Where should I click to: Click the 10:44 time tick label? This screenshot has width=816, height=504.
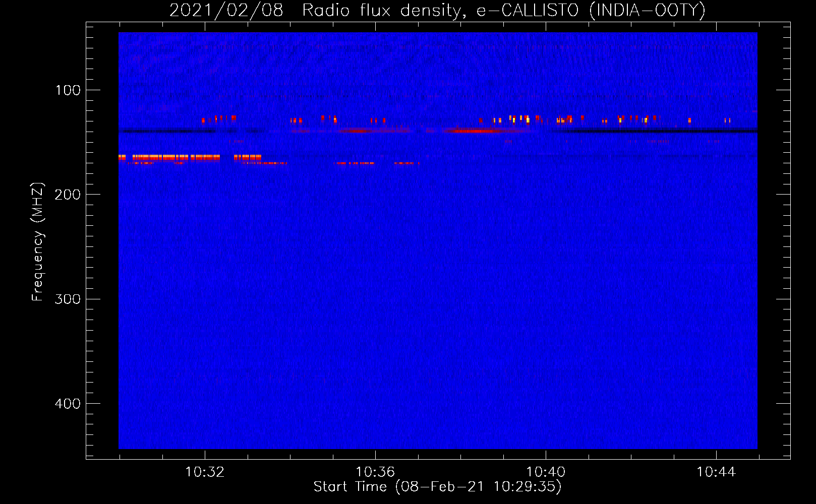coord(716,472)
